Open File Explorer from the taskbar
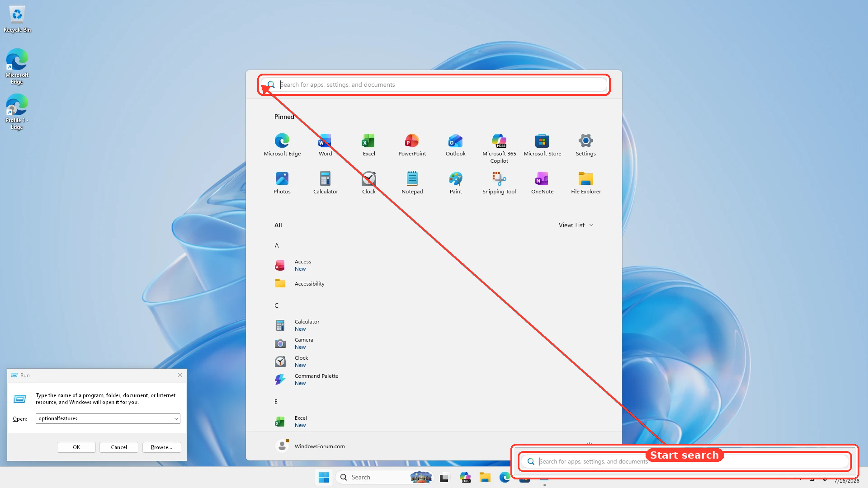This screenshot has height=488, width=868. click(x=485, y=477)
